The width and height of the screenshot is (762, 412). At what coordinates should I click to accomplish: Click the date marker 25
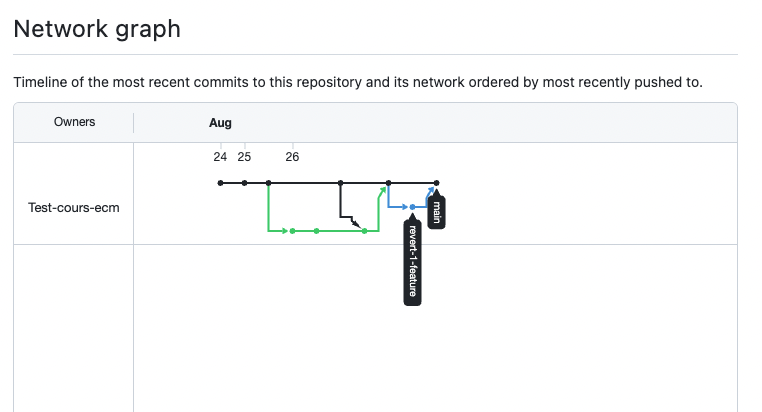tap(244, 157)
